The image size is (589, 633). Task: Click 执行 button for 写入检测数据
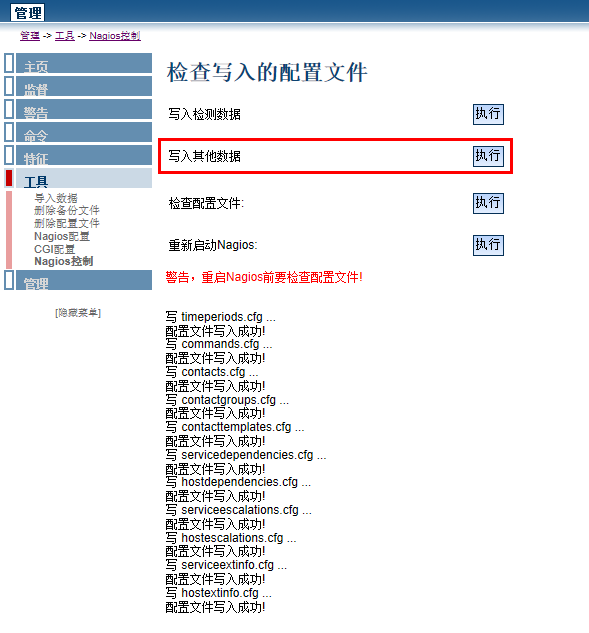pyautogui.click(x=488, y=114)
